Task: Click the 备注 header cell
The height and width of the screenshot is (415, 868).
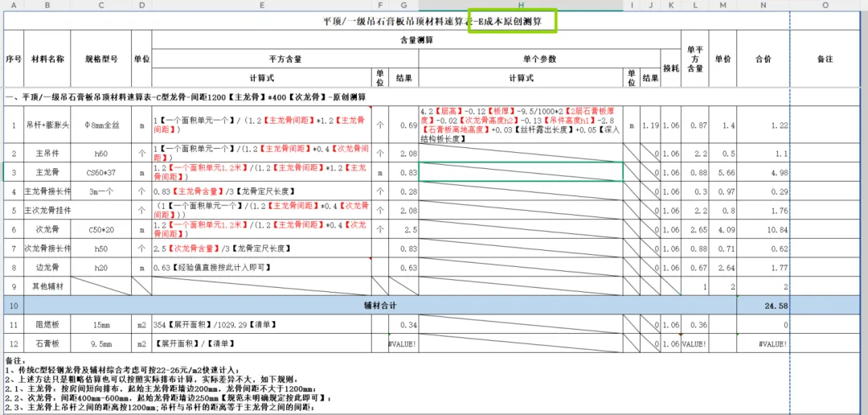Action: click(825, 60)
